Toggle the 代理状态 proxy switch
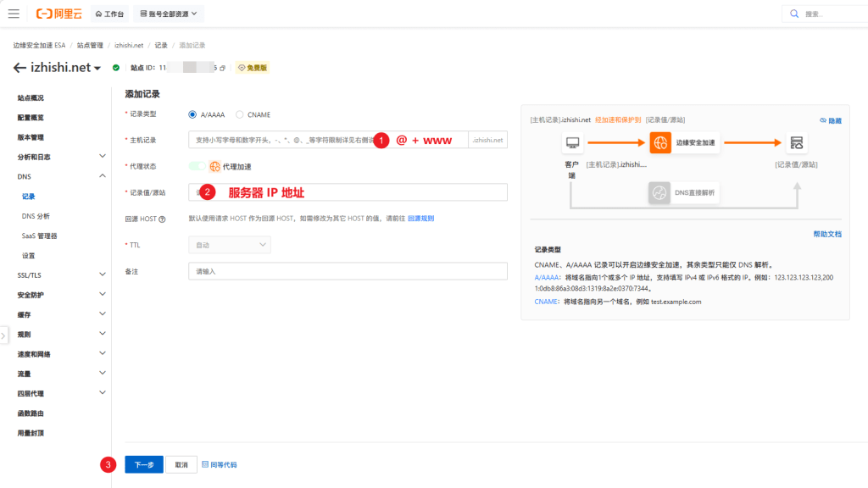 (198, 167)
